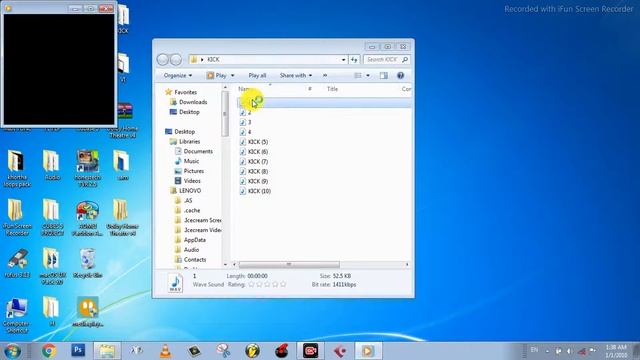This screenshot has height=360, width=640.
Task: Open Explorer help with the question mark icon
Action: click(x=400, y=76)
